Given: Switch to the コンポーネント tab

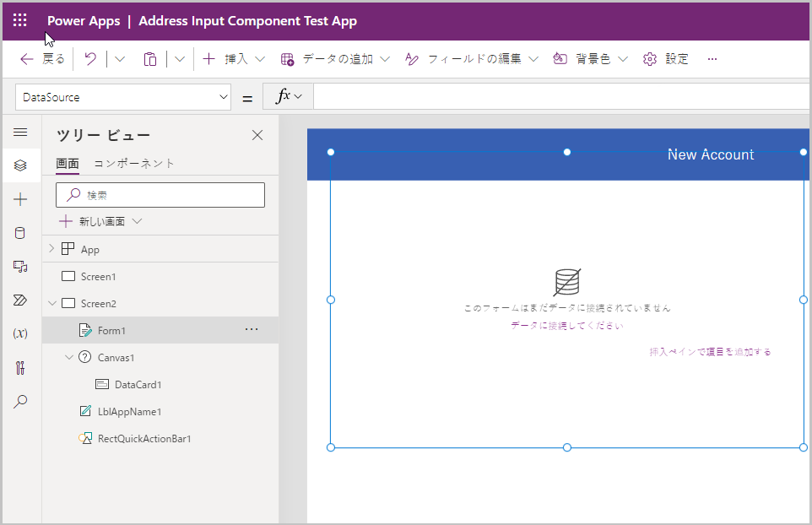Looking at the screenshot, I should coord(133,164).
